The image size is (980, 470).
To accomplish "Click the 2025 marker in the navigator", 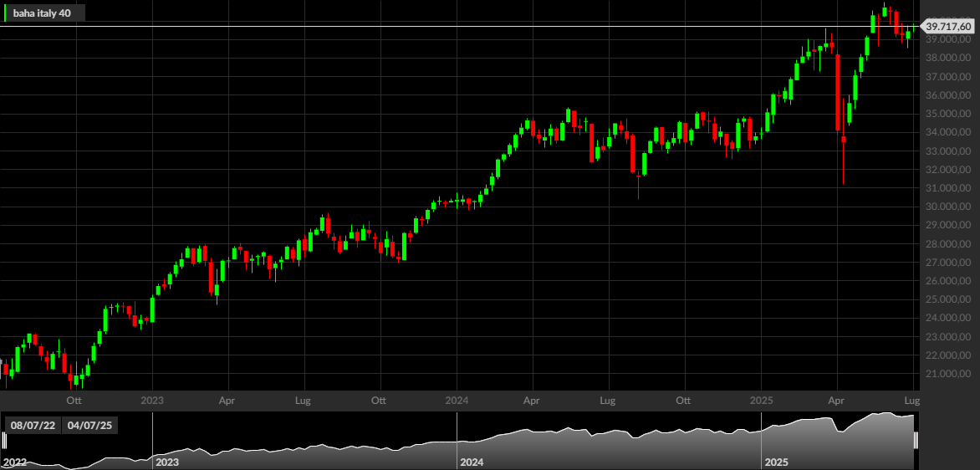I will [776, 462].
